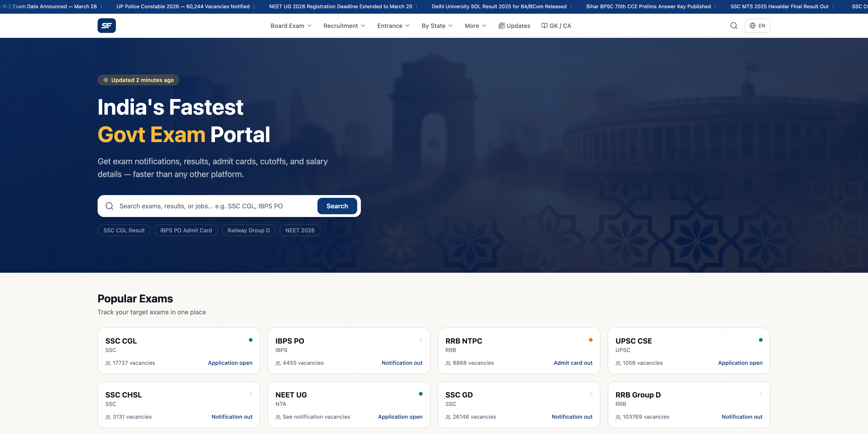Open the Entrance menu

pos(393,26)
